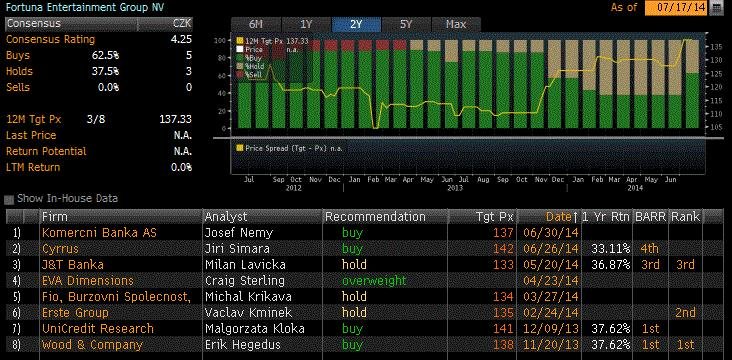Click the Return Potential label

point(46,151)
